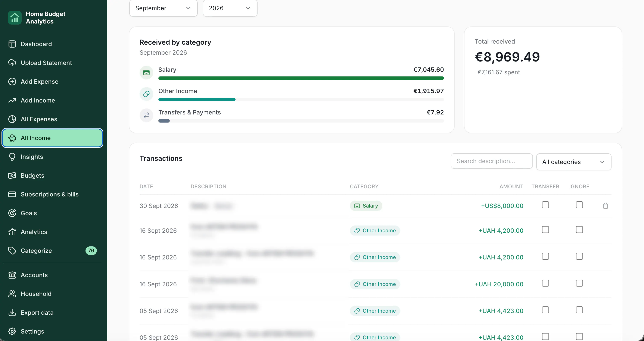Image resolution: width=644 pixels, height=341 pixels.
Task: Tick Transfer checkbox for US$8,000.00 salary row
Action: [545, 205]
